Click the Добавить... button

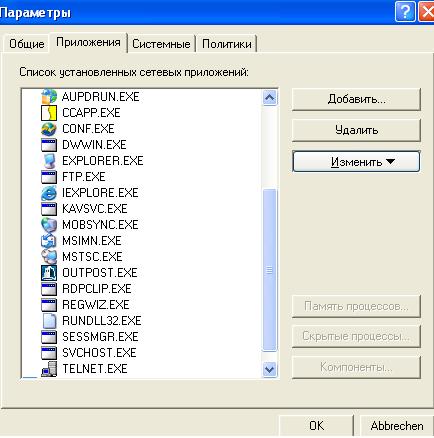pos(356,99)
